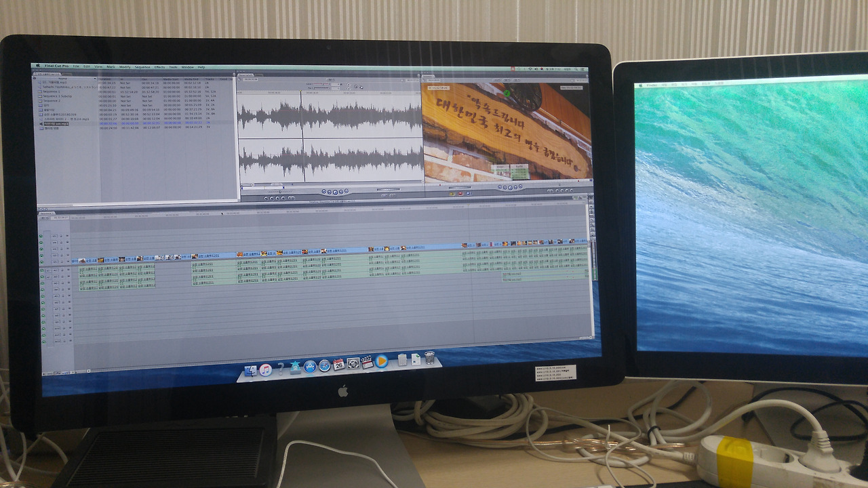Image resolution: width=868 pixels, height=488 pixels.
Task: Open the Window menu
Action: pyautogui.click(x=188, y=67)
